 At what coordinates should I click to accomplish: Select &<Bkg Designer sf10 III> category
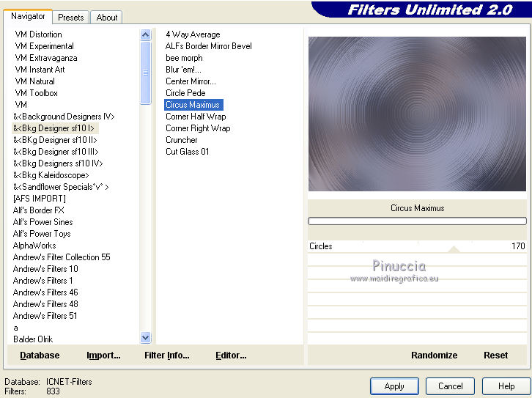click(56, 152)
